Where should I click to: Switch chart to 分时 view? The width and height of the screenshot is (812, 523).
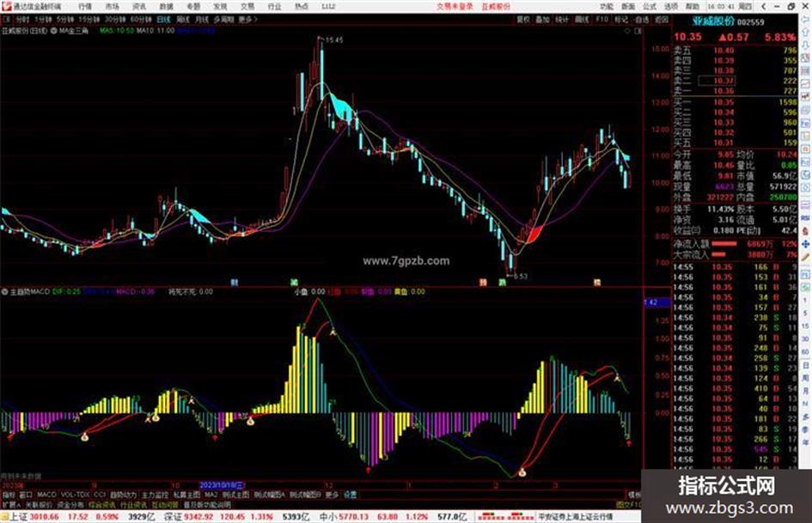(22, 19)
